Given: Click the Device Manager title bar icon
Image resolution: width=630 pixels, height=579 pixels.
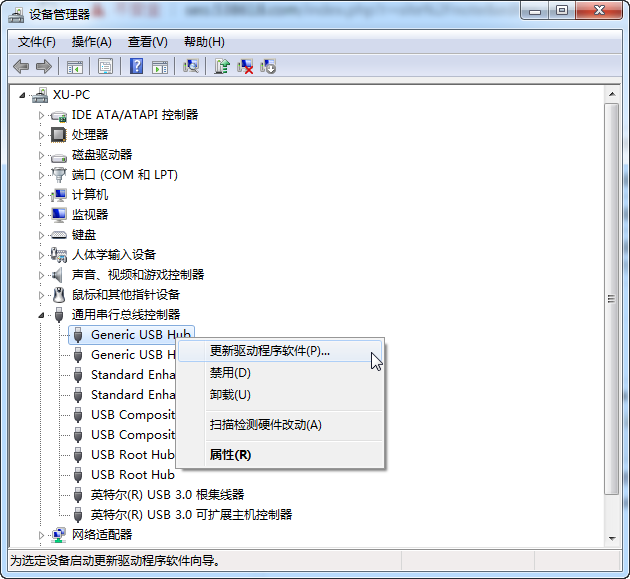Looking at the screenshot, I should coord(16,15).
